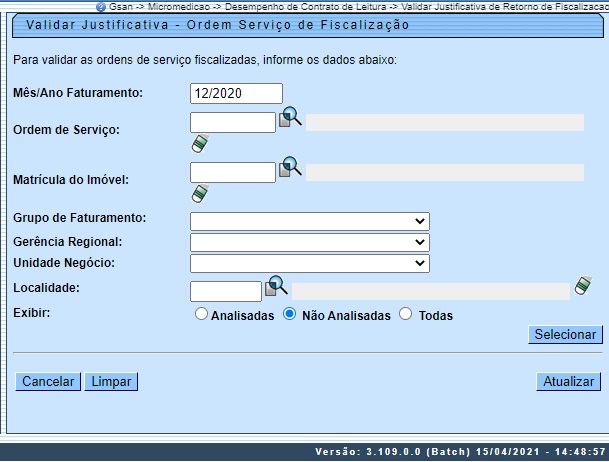Select the Analisadas radio option
609x462 pixels.
pos(202,314)
